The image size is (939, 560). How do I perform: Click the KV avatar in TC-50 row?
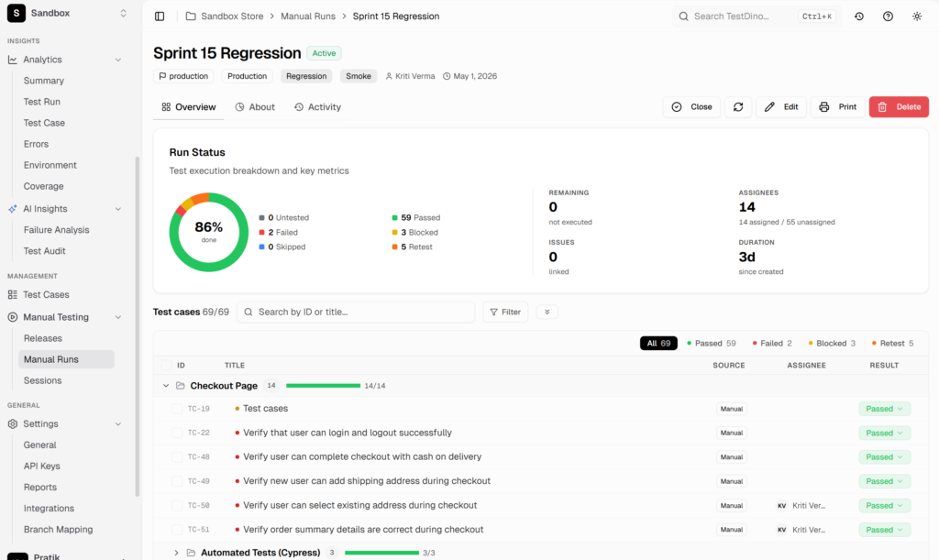point(781,506)
